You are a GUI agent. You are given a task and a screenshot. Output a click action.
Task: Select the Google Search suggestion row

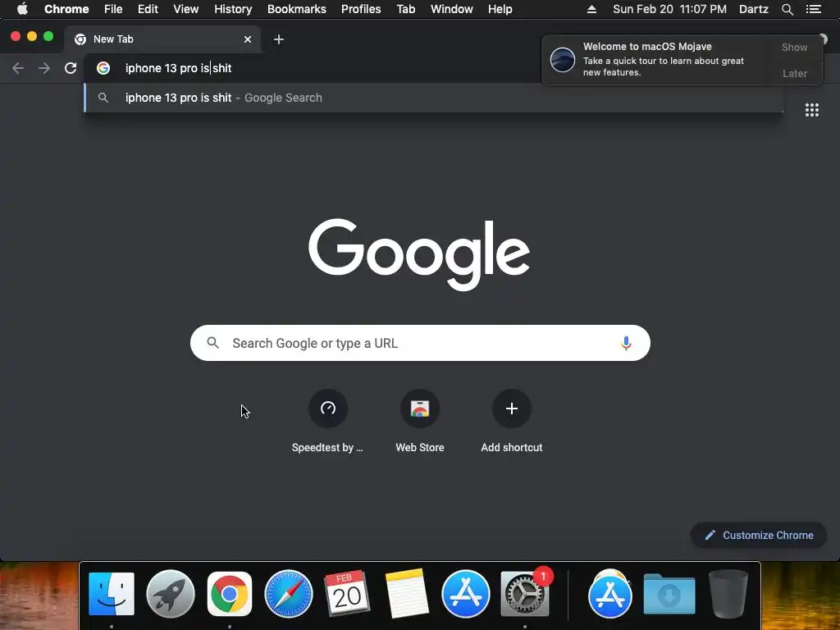coord(433,98)
